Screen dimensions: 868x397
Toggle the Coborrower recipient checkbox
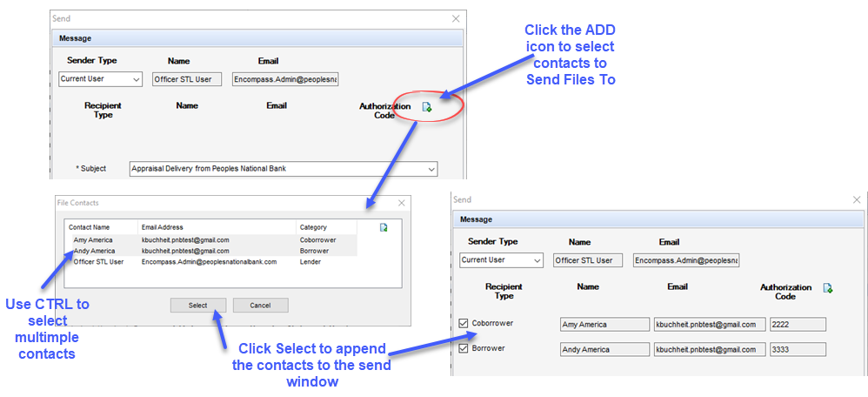(x=464, y=324)
